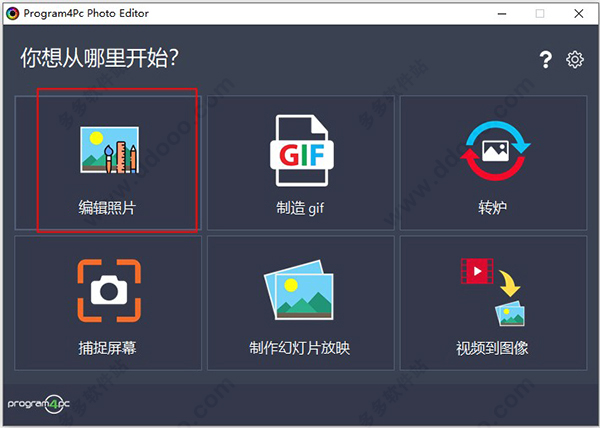Click the Program4Pc Photo Editor window title text
The height and width of the screenshot is (428, 600).
(86, 13)
